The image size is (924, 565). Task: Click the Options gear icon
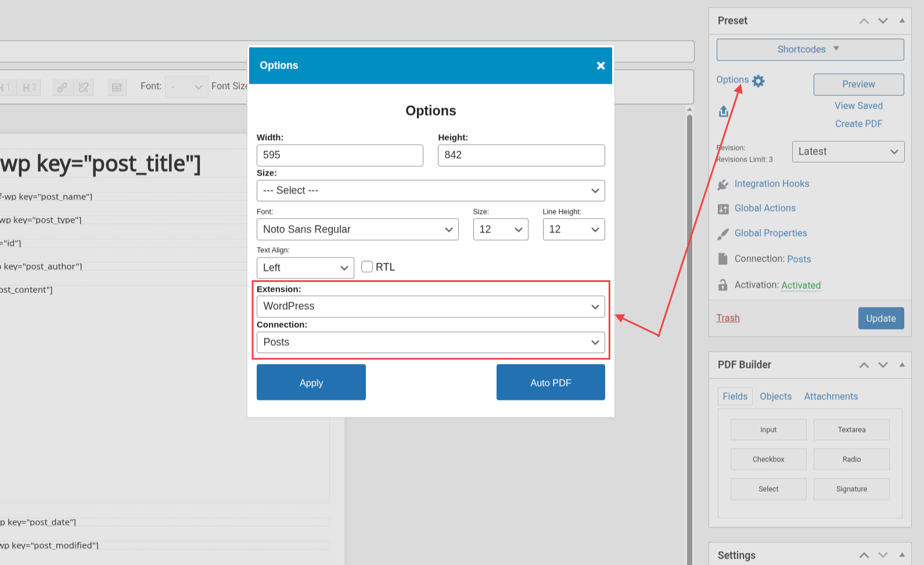(758, 81)
